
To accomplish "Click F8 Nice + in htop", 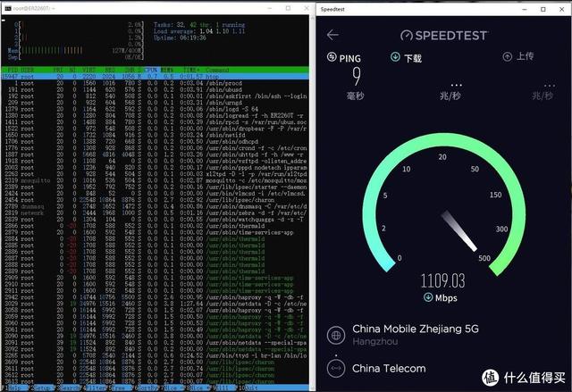I will tap(200, 388).
